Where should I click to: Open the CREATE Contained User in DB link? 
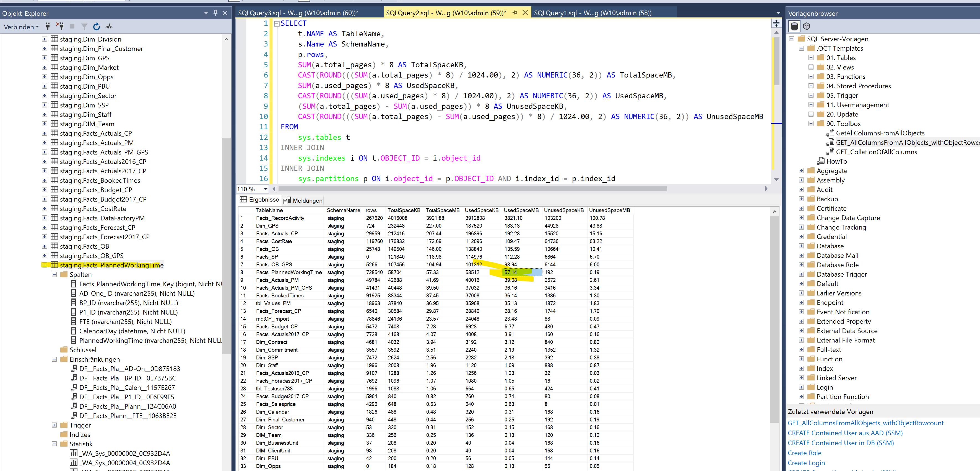[840, 443]
